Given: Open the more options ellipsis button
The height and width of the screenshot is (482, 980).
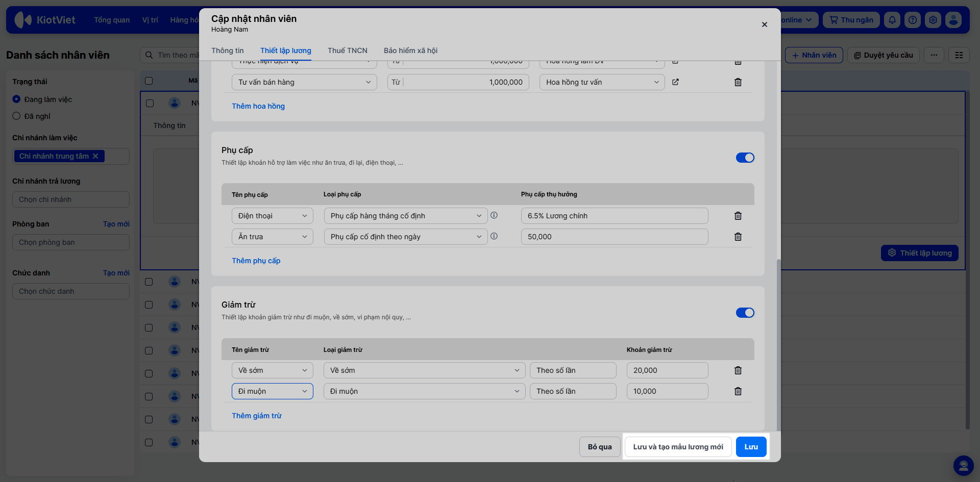Looking at the screenshot, I should coord(934,55).
